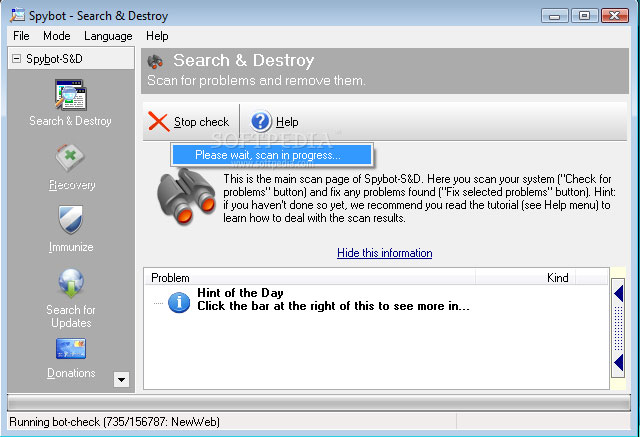Click the Search & Destroy sidebar label

[70, 121]
